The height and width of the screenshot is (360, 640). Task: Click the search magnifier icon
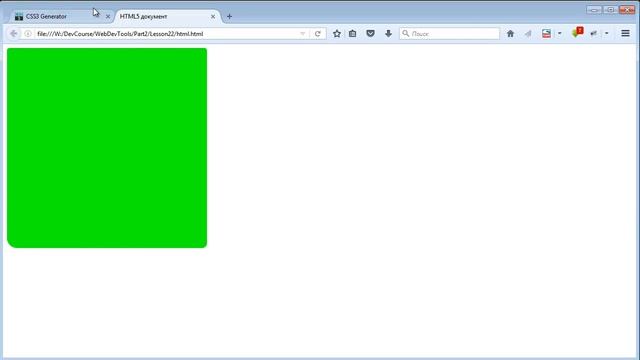(x=405, y=33)
